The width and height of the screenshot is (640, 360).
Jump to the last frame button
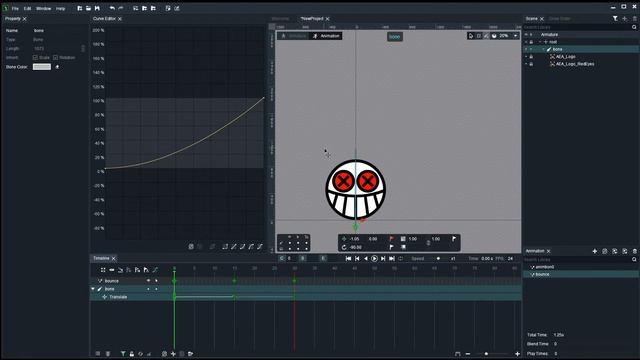(392, 258)
